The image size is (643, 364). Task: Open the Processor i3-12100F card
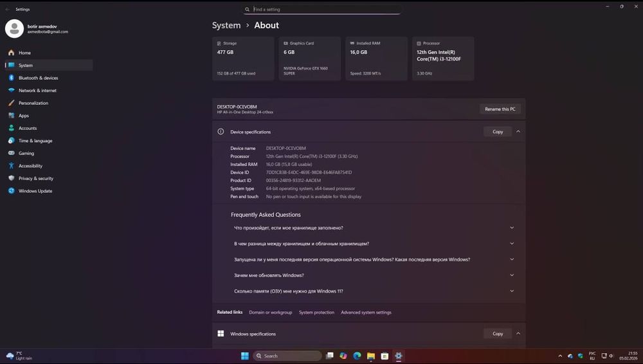click(443, 59)
